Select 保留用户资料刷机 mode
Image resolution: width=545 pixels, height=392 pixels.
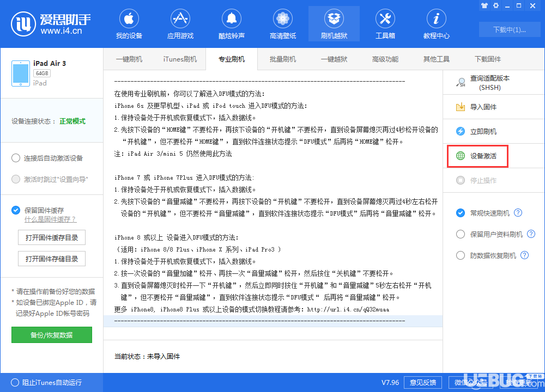click(x=460, y=234)
